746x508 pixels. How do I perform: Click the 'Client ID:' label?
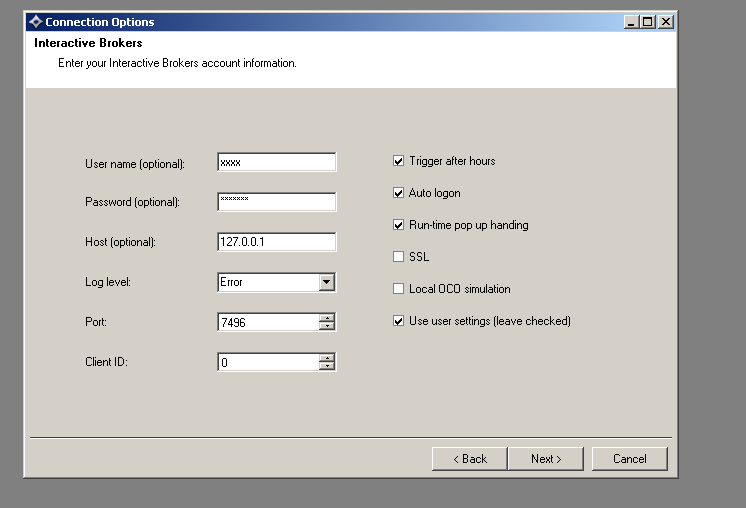tap(107, 362)
